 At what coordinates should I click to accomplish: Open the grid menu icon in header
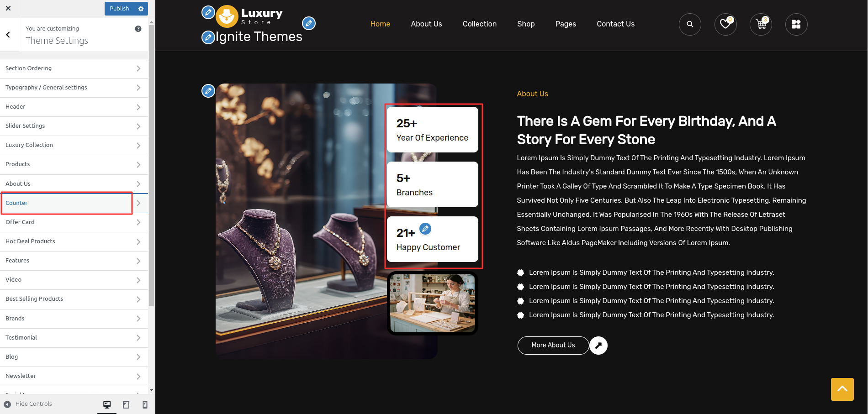click(796, 24)
